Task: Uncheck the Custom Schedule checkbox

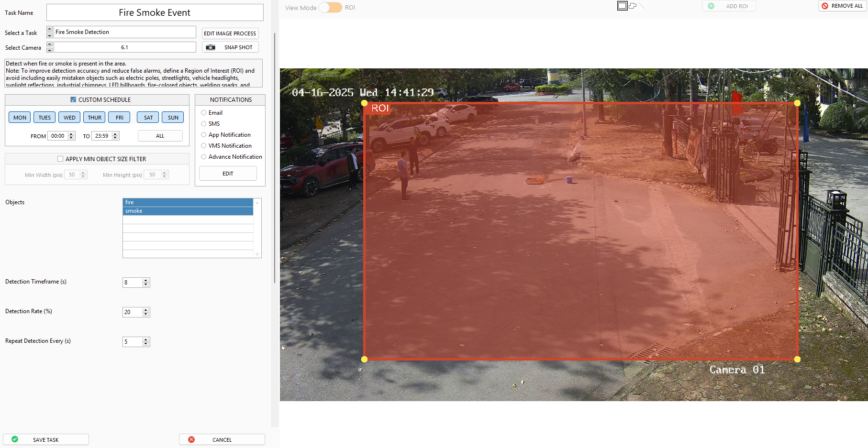Action: [73, 99]
